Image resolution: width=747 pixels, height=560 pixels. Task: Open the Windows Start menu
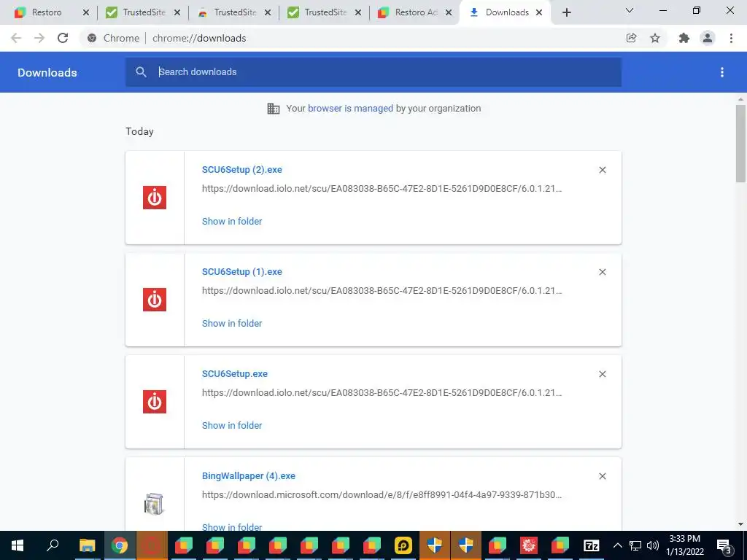tap(18, 545)
